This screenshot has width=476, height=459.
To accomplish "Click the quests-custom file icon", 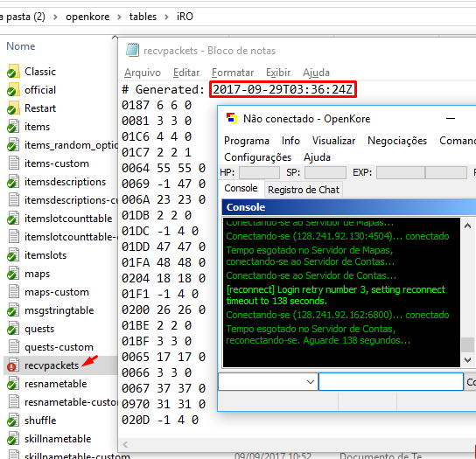I will [14, 347].
